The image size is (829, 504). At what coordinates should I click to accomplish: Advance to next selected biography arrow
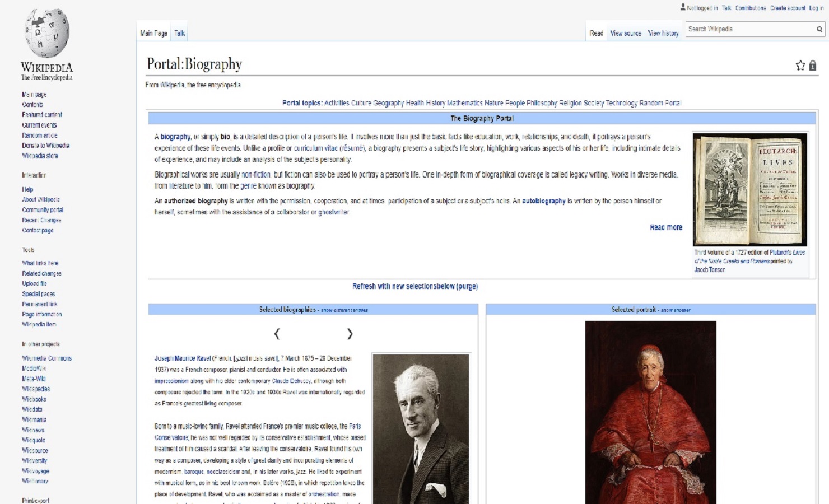(x=350, y=334)
